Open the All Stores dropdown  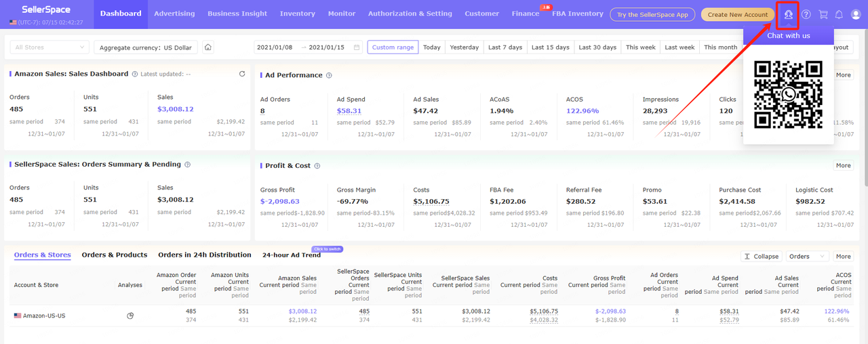point(50,47)
